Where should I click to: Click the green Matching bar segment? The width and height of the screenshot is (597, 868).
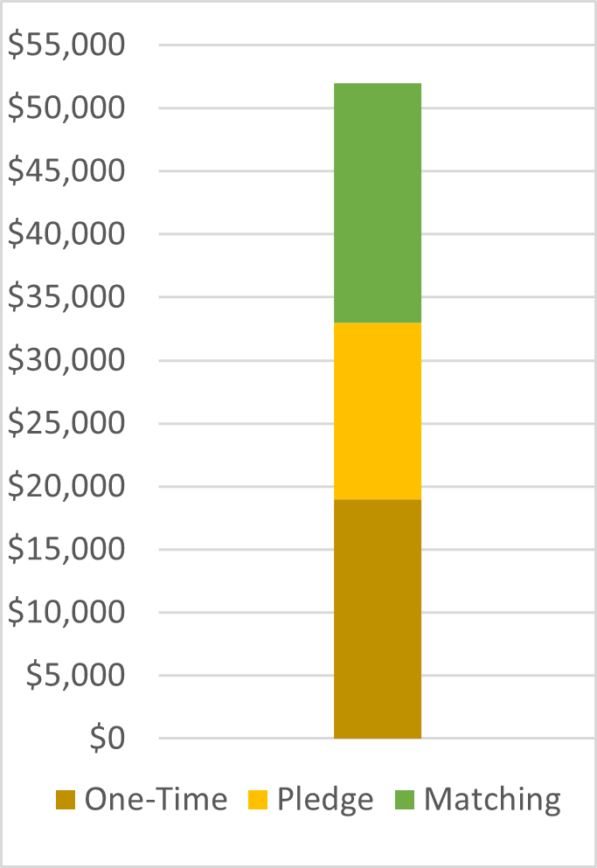(x=378, y=203)
